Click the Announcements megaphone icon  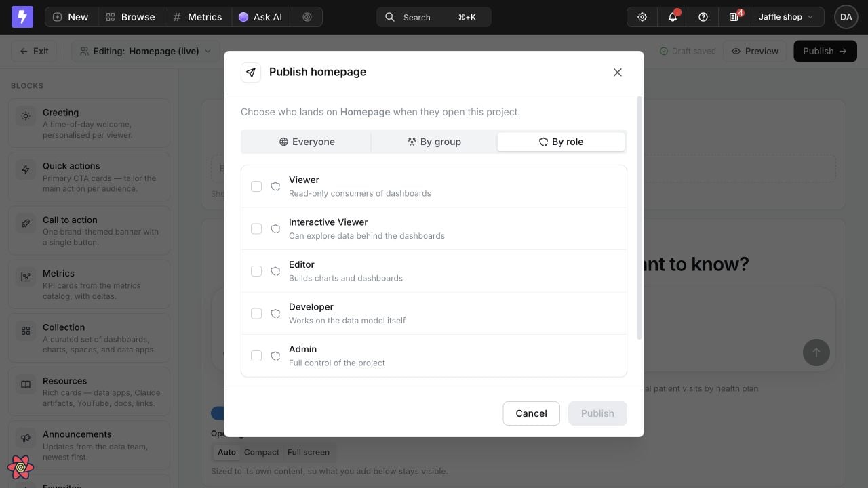click(x=26, y=438)
